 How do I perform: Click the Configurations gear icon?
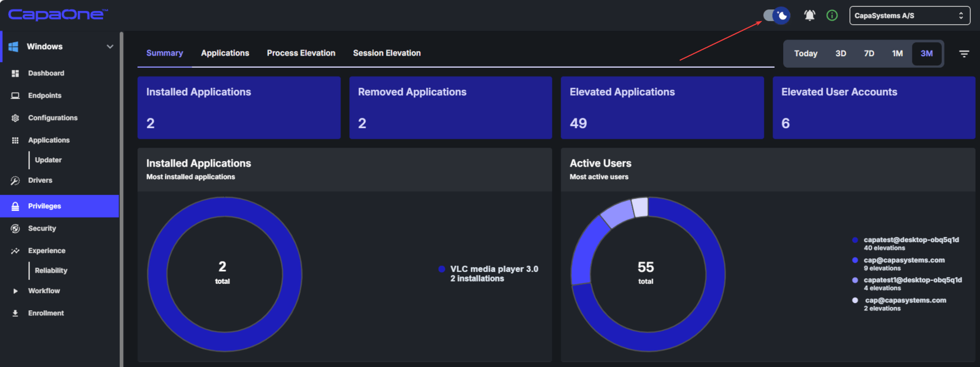(x=15, y=118)
